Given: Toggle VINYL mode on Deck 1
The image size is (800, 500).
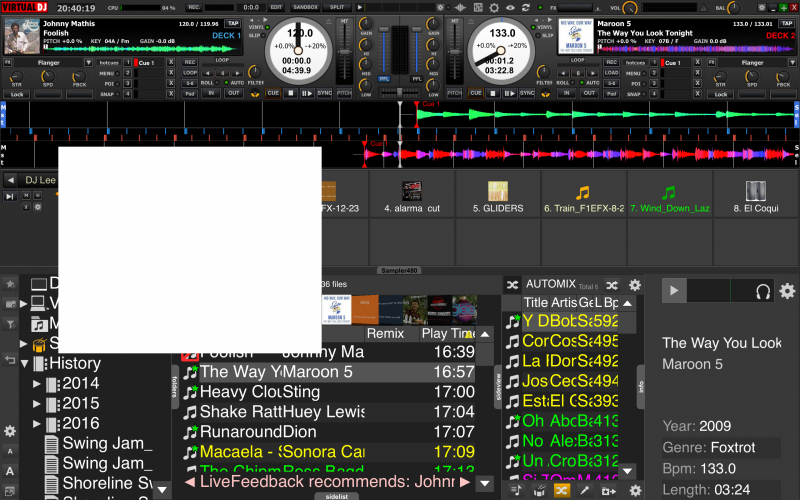Looking at the screenshot, I should pyautogui.click(x=260, y=27).
